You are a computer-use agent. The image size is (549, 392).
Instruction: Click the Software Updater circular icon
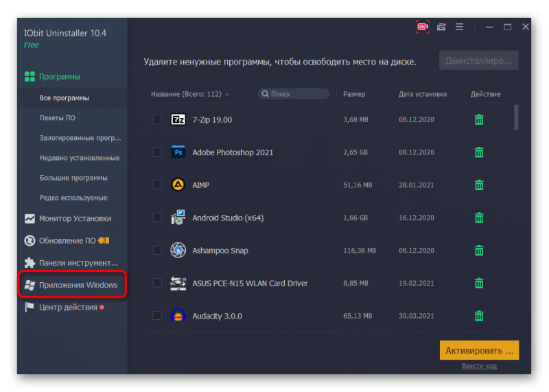pyautogui.click(x=30, y=241)
